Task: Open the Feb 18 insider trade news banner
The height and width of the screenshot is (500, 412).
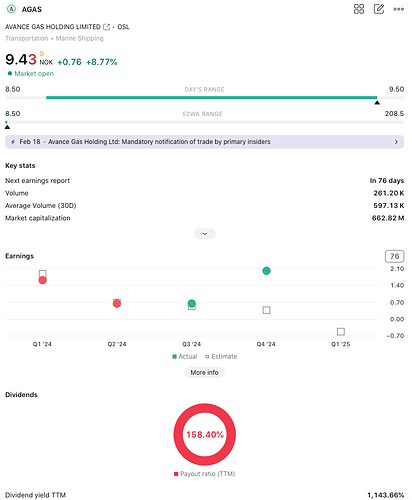Action: tap(204, 142)
